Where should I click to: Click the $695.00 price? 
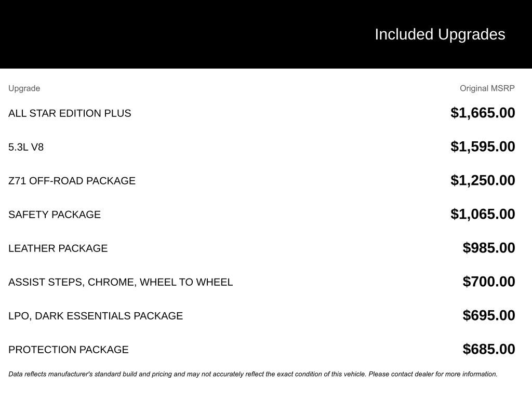(488, 315)
